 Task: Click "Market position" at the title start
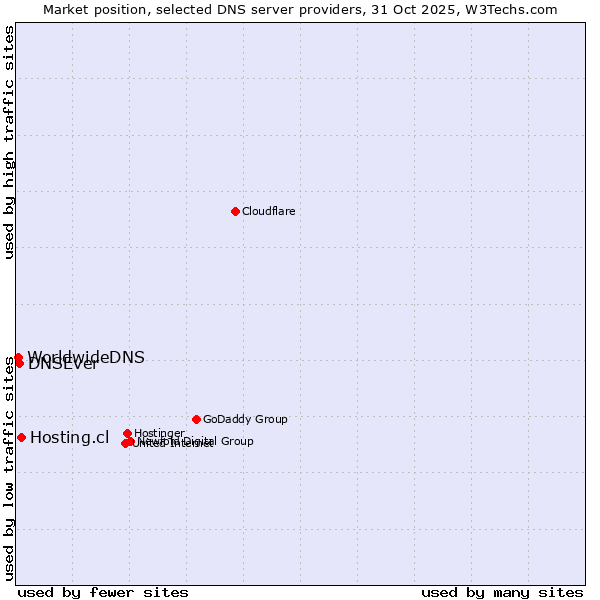[90, 9]
